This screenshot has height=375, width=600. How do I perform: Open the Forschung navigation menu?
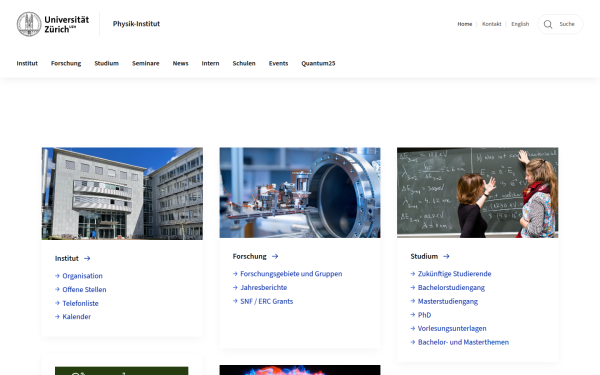(x=66, y=63)
